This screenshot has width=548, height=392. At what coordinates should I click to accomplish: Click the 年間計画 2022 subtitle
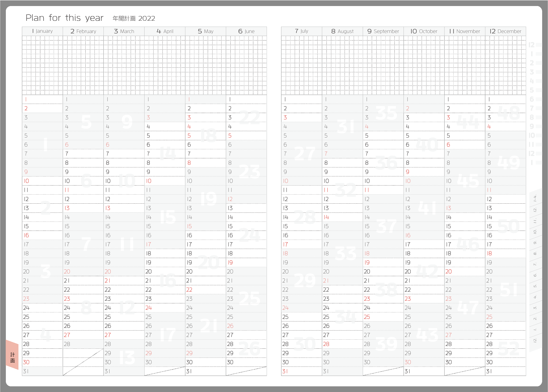tap(134, 18)
